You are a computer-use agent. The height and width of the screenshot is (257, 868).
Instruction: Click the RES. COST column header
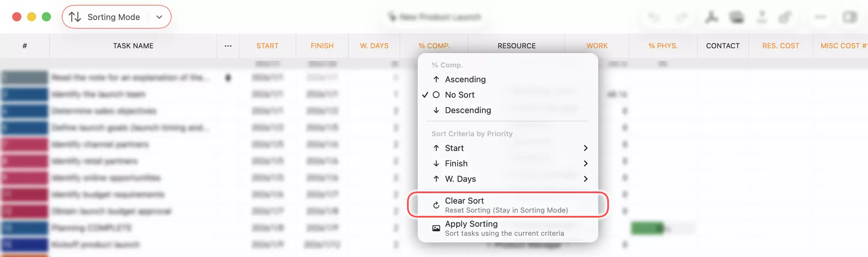781,46
